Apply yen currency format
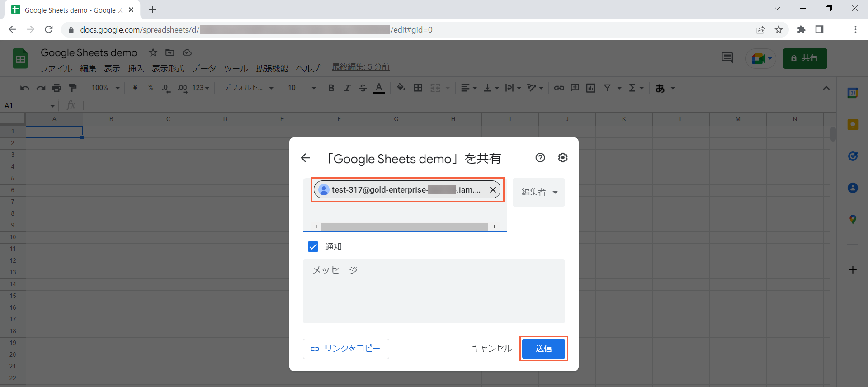This screenshot has width=868, height=387. point(135,88)
